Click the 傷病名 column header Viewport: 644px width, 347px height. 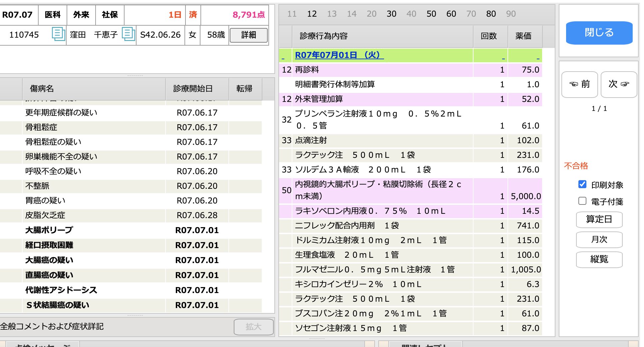point(42,89)
